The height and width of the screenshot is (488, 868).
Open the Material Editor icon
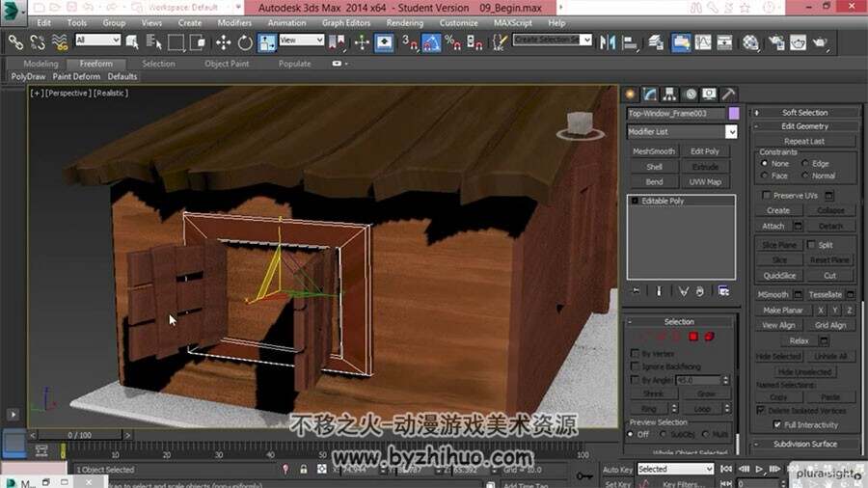tap(750, 42)
